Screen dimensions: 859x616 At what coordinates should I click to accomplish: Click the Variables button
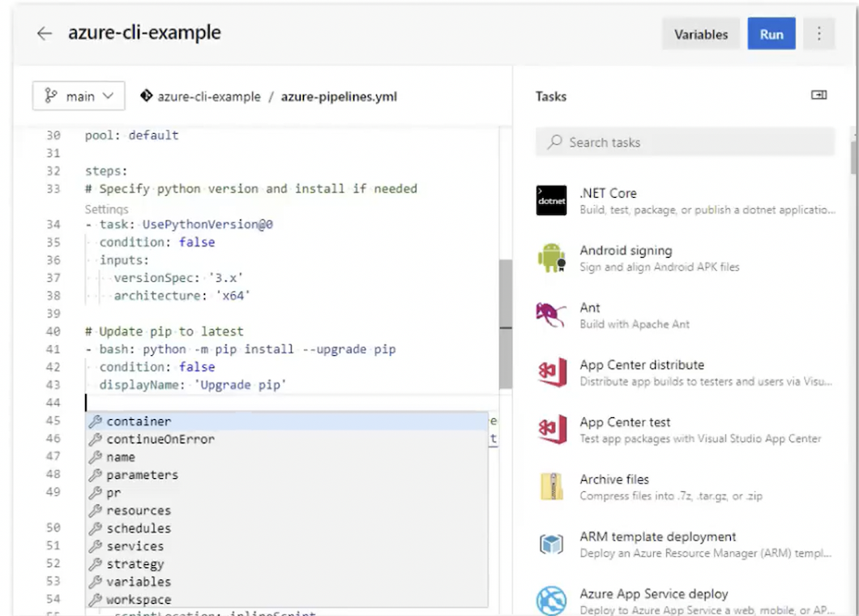click(701, 34)
